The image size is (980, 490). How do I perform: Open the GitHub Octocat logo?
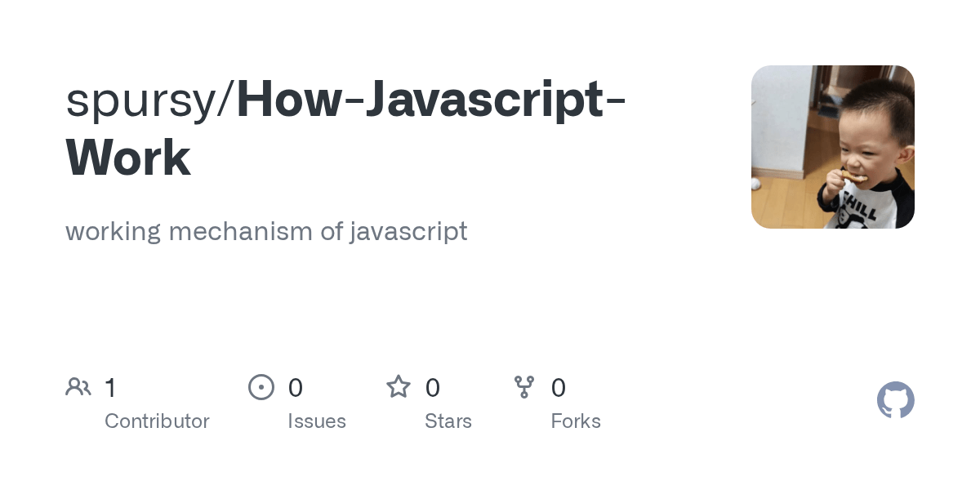coord(896,400)
